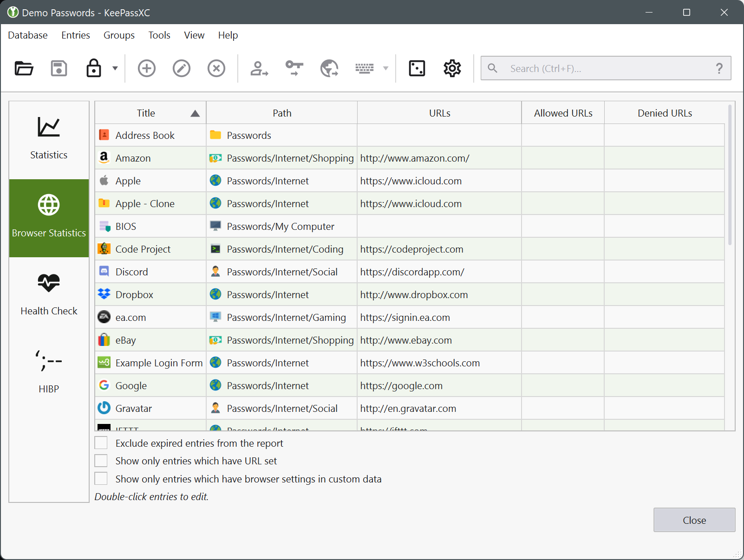Screen dimensions: 744x560
Task: Enable Exclude expired entries from the report
Action: pos(101,443)
